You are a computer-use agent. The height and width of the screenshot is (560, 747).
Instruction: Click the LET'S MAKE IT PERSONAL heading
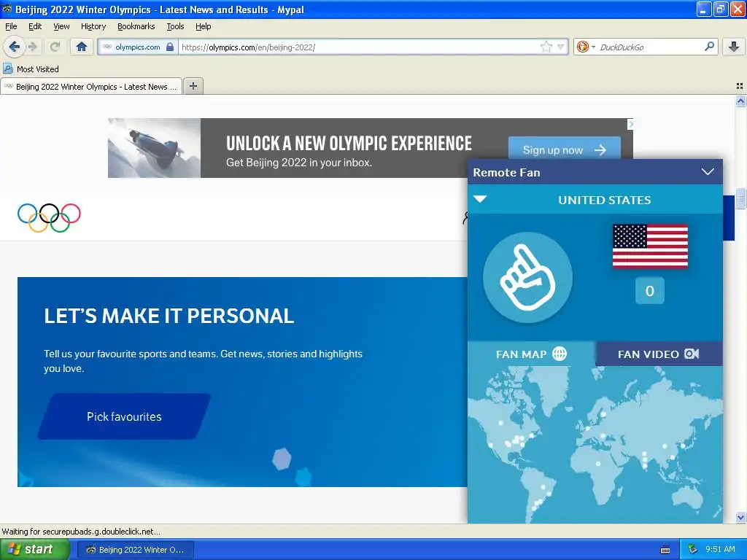pos(169,316)
